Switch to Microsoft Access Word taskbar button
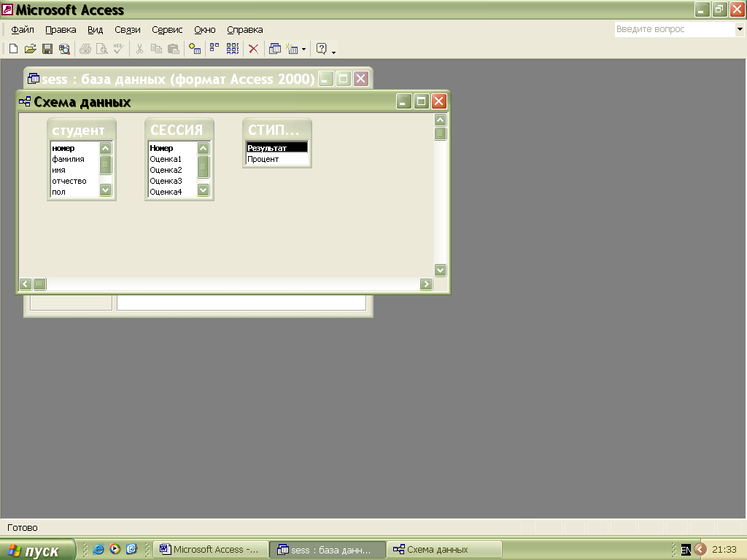This screenshot has width=747, height=560. click(210, 550)
